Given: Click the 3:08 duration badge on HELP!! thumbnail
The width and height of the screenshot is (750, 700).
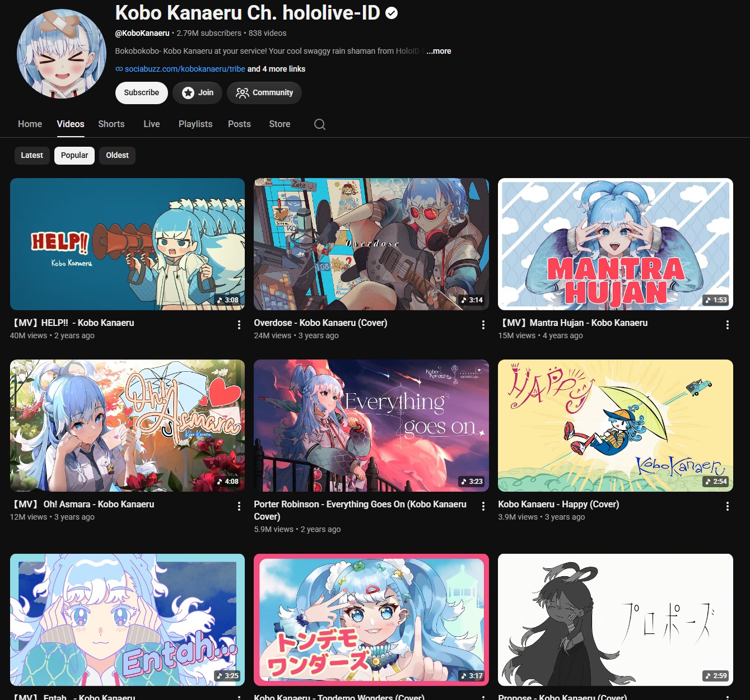Looking at the screenshot, I should (227, 300).
